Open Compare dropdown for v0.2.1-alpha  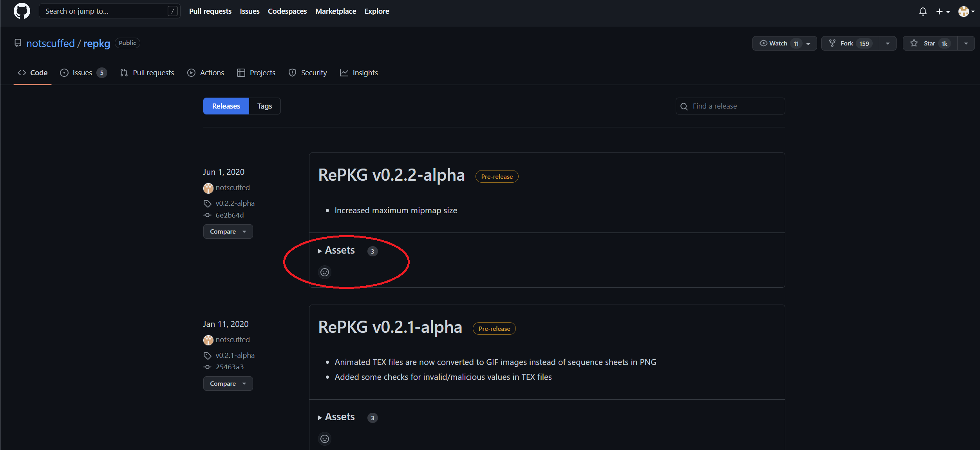click(x=228, y=383)
